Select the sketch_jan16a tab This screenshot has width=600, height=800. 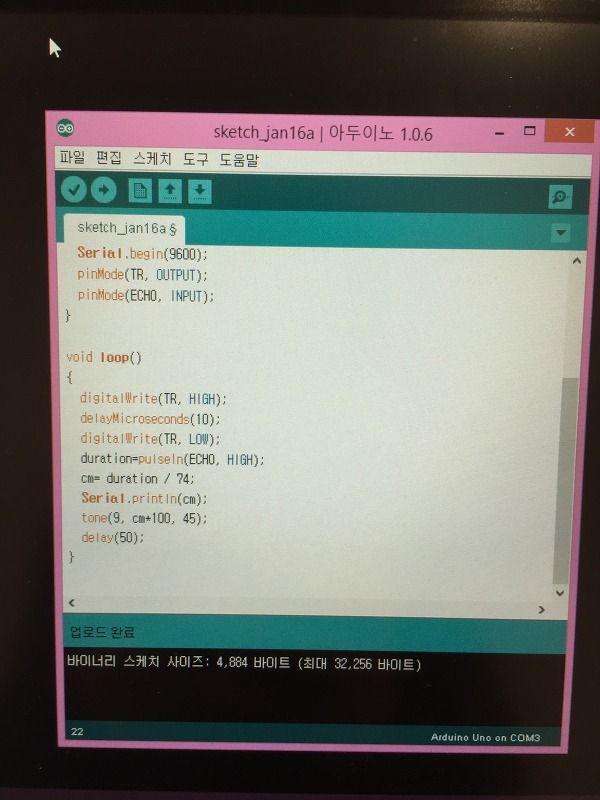point(124,228)
